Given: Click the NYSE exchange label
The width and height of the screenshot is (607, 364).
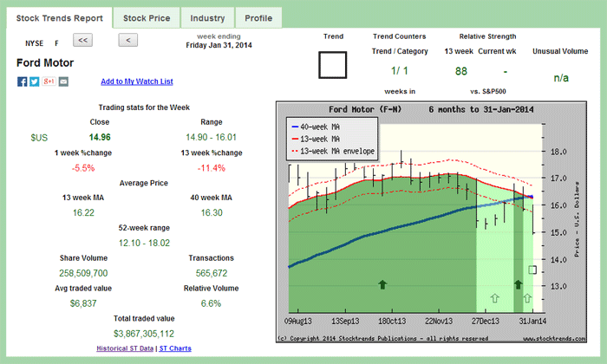Looking at the screenshot, I should point(35,43).
